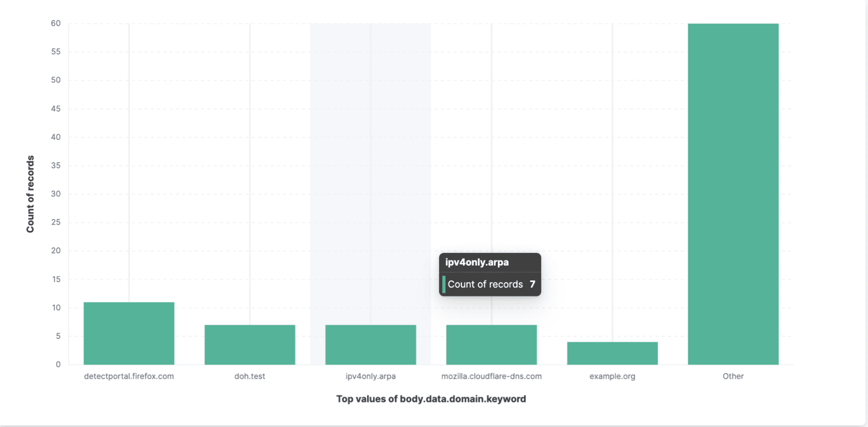Select the highlighted ipv4only.arpa bar
This screenshot has width=868, height=427.
coord(370,345)
